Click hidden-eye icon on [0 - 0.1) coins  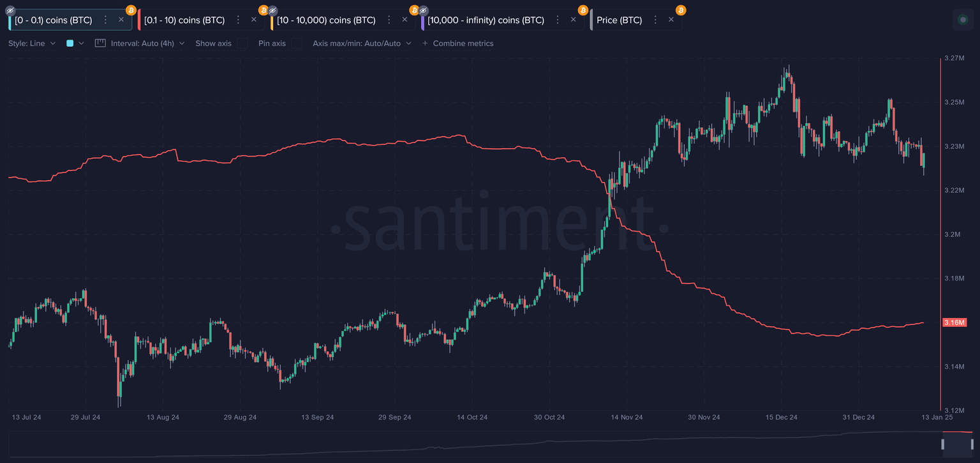(10, 10)
